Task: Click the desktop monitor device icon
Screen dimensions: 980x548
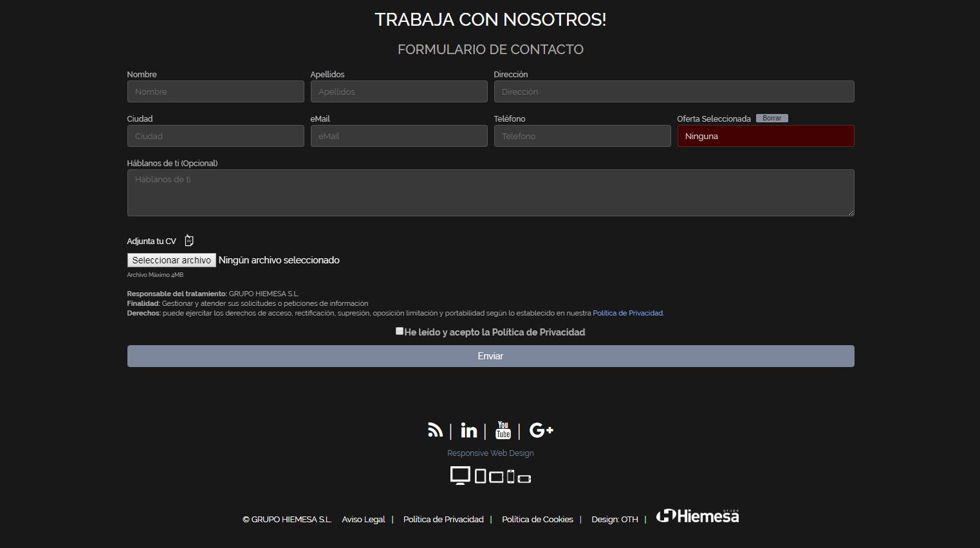Action: point(459,475)
